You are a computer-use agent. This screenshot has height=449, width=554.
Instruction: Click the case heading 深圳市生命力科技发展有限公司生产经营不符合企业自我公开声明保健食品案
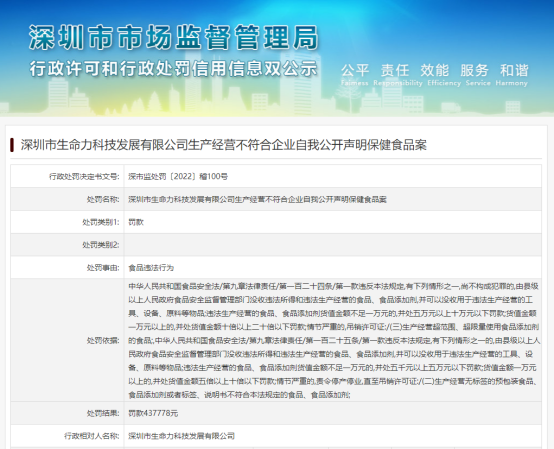click(x=224, y=145)
